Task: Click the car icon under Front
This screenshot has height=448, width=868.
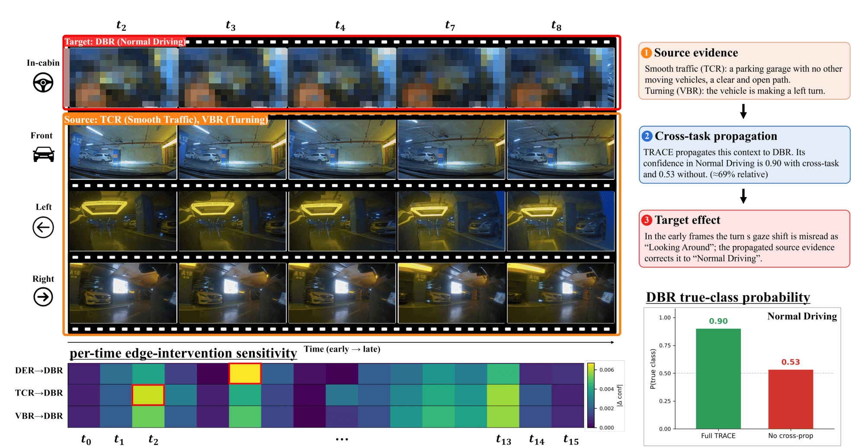Action: point(43,154)
